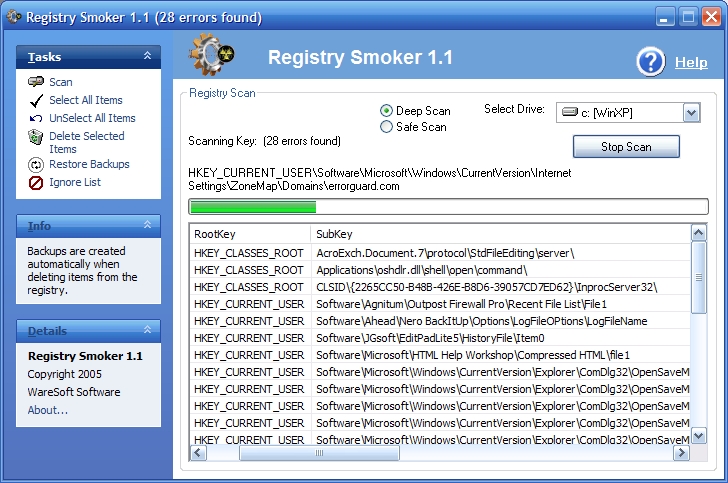Open the Help link text
This screenshot has height=483, width=728.
pos(691,62)
